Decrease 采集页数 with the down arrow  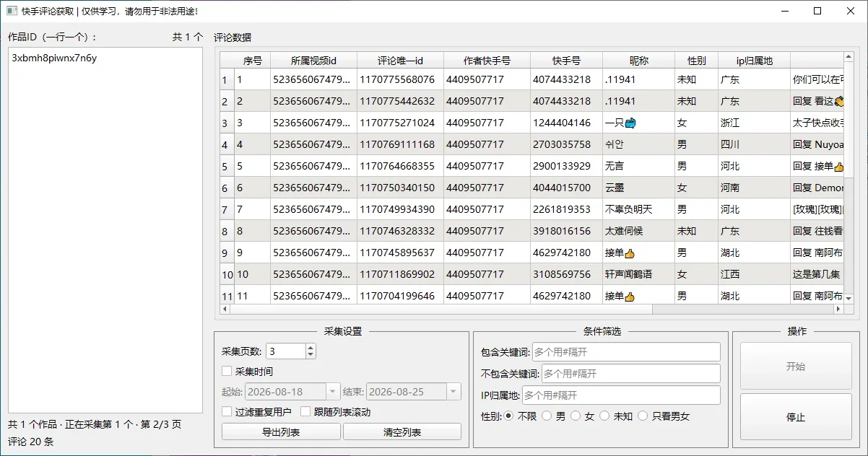(x=311, y=355)
